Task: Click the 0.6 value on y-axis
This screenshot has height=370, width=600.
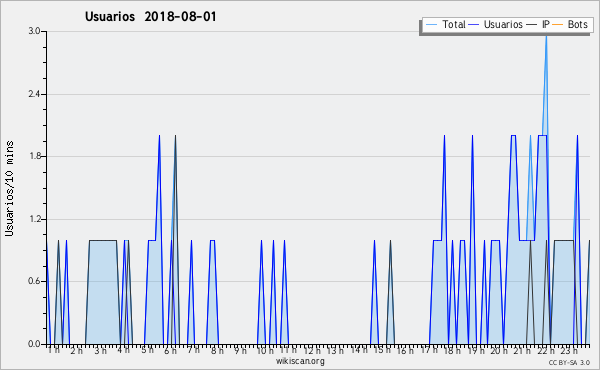Action: pos(34,281)
